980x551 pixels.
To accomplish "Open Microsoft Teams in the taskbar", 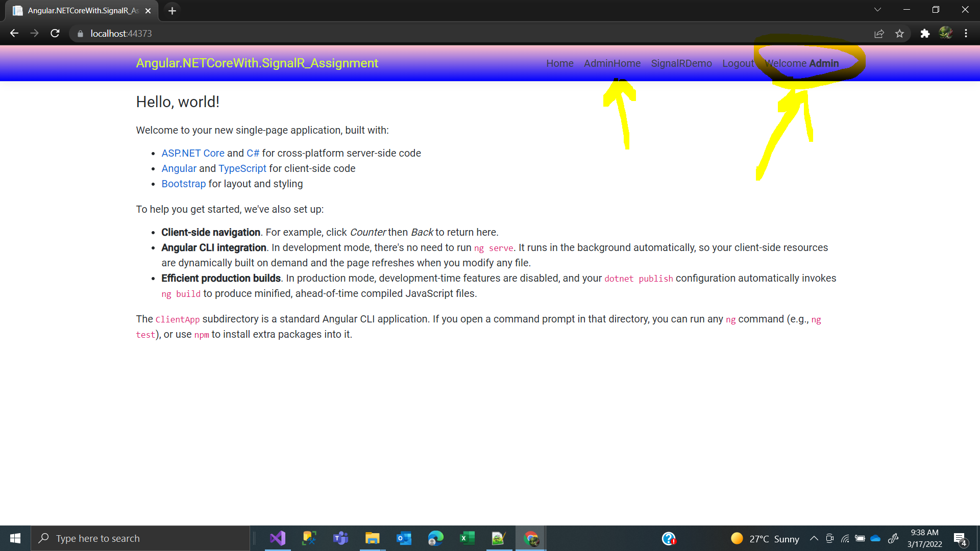I will pos(340,538).
